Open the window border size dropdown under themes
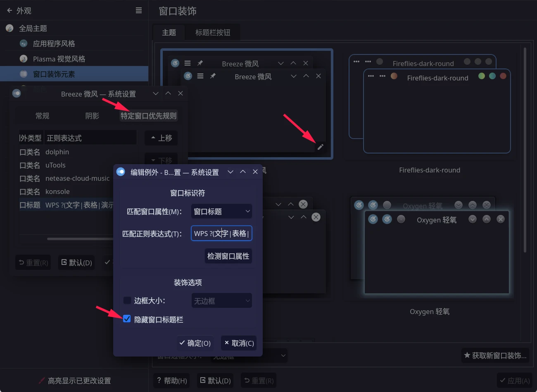Screen dimensions: 537x392 coord(249,355)
